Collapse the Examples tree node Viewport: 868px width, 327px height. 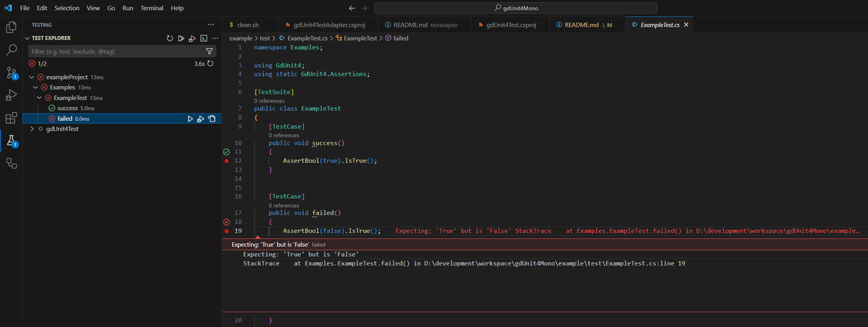(36, 88)
